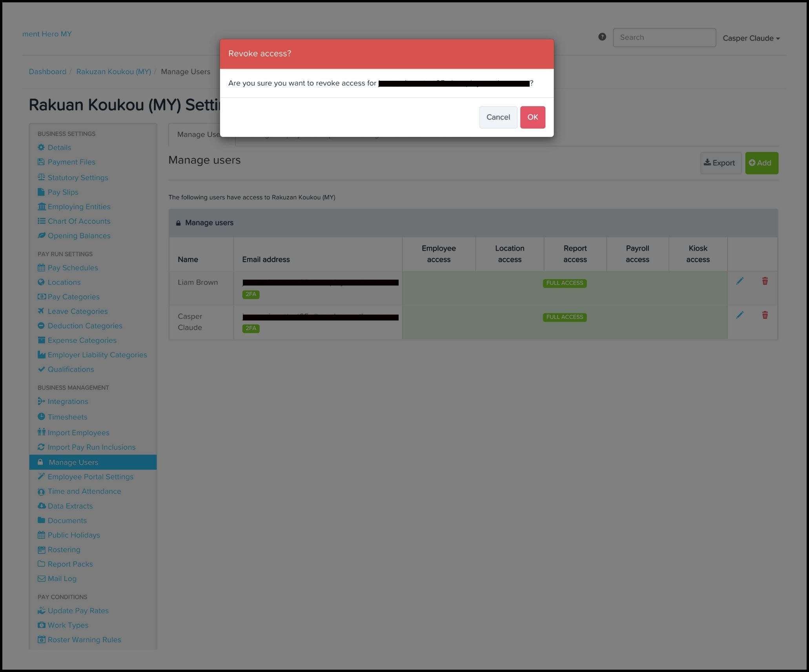Image resolution: width=809 pixels, height=672 pixels.
Task: Click the Casper Claude name cell
Action: tap(201, 322)
